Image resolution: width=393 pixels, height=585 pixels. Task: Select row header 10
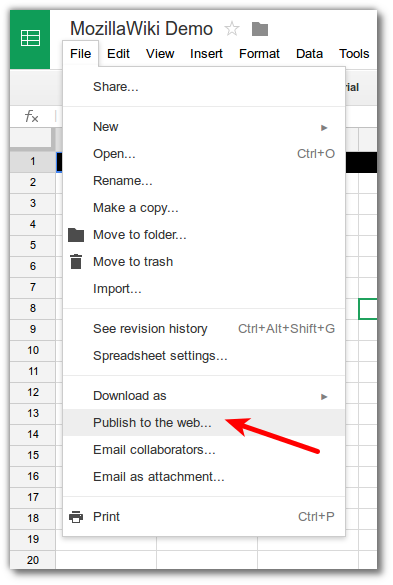click(x=33, y=350)
